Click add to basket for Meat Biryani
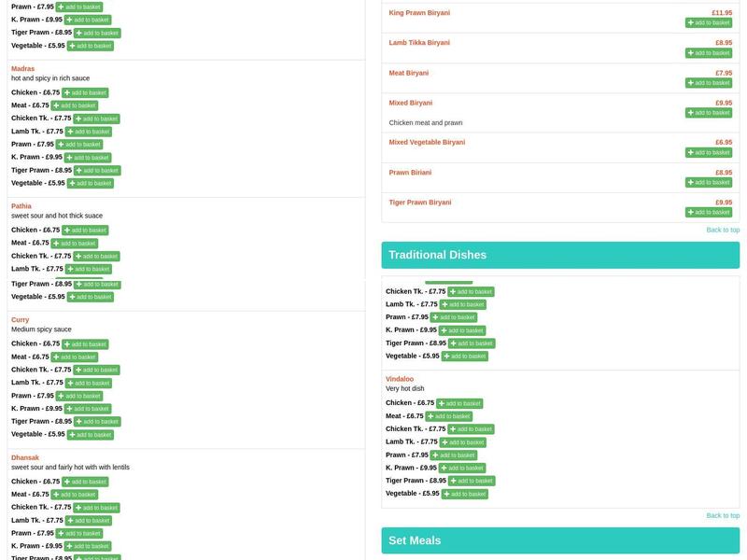The width and height of the screenshot is (747, 560). coord(708,83)
